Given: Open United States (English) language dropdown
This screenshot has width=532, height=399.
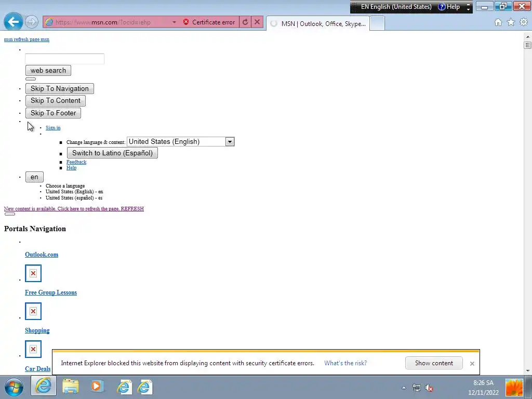Looking at the screenshot, I should (x=180, y=141).
